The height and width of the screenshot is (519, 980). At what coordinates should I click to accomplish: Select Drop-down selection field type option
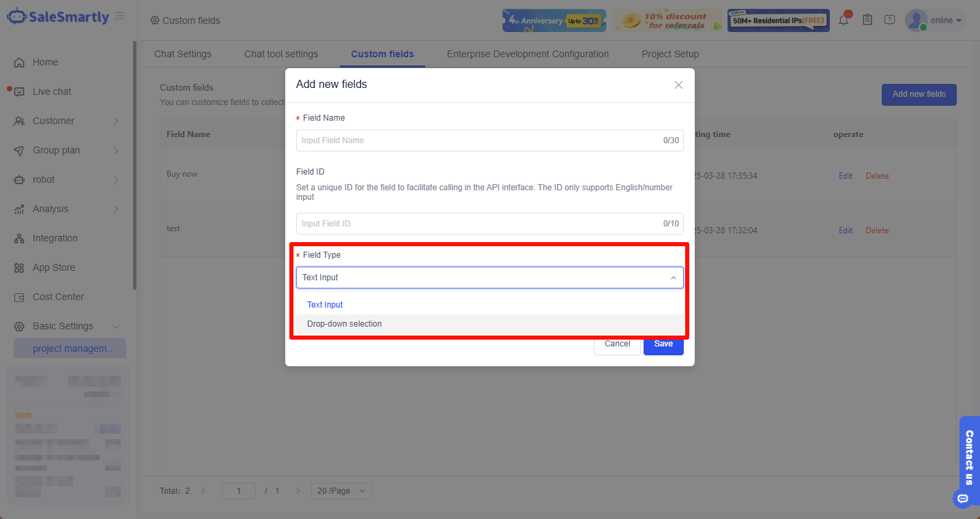[x=345, y=324]
